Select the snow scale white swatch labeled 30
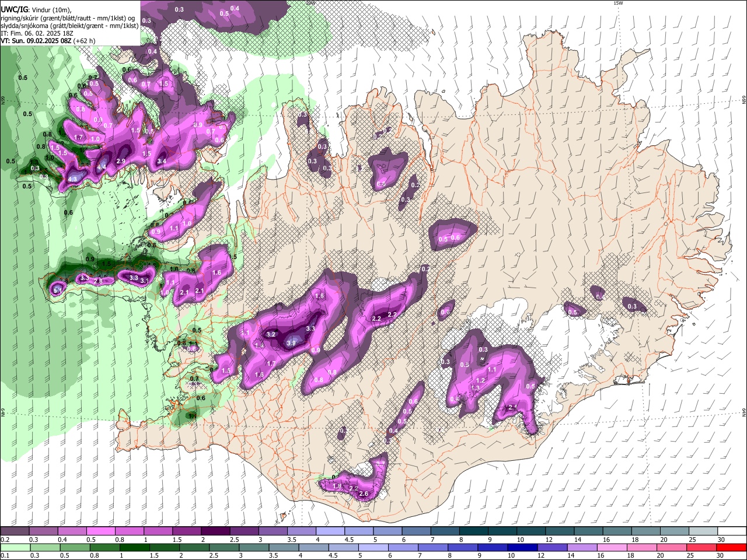 pyautogui.click(x=731, y=531)
